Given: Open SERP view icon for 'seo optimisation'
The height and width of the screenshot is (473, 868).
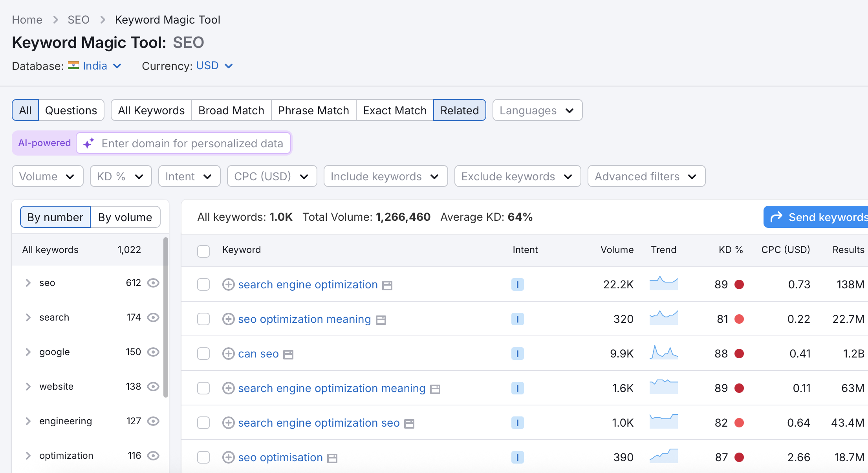Looking at the screenshot, I should [332, 458].
